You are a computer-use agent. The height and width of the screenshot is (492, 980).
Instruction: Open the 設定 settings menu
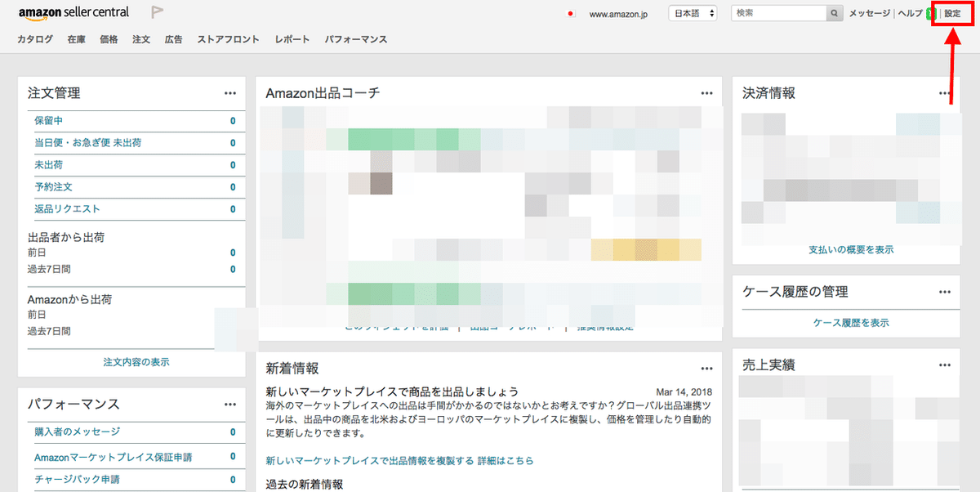952,12
